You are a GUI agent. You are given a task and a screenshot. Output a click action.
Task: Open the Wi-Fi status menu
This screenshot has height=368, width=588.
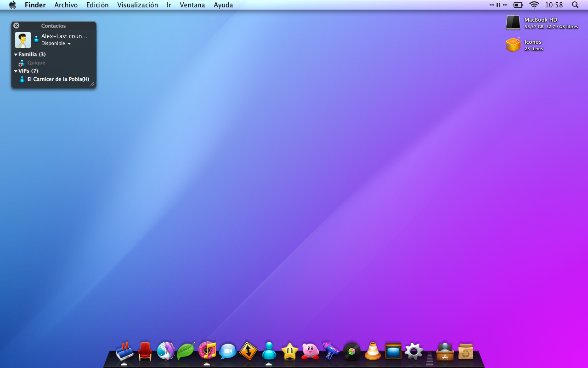(534, 5)
